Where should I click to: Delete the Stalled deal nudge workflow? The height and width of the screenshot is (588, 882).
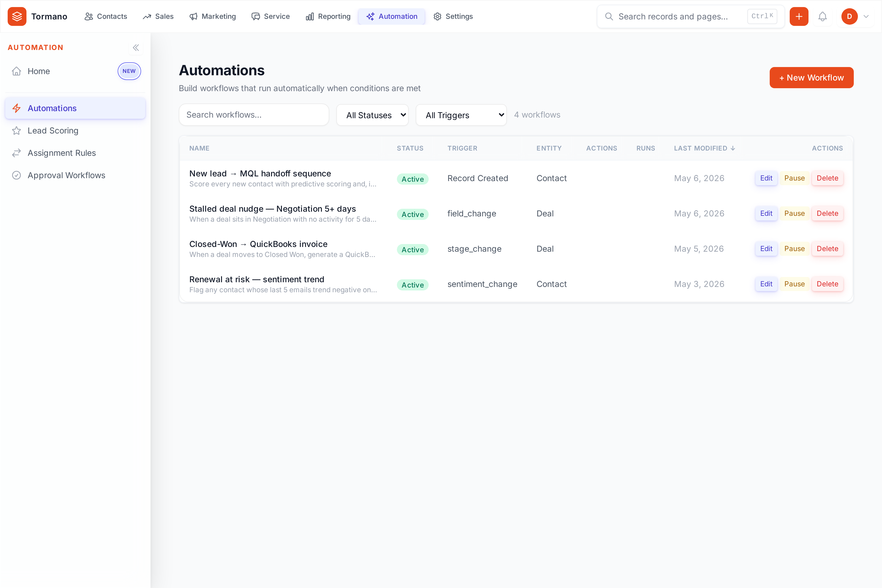point(827,213)
